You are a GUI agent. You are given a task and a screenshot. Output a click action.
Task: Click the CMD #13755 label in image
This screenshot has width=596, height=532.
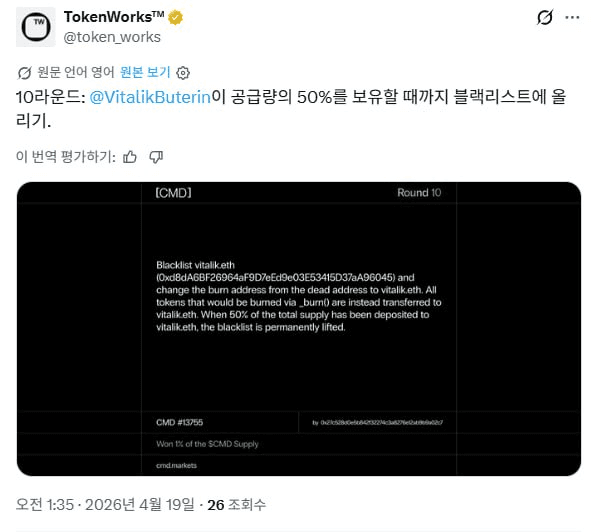179,423
